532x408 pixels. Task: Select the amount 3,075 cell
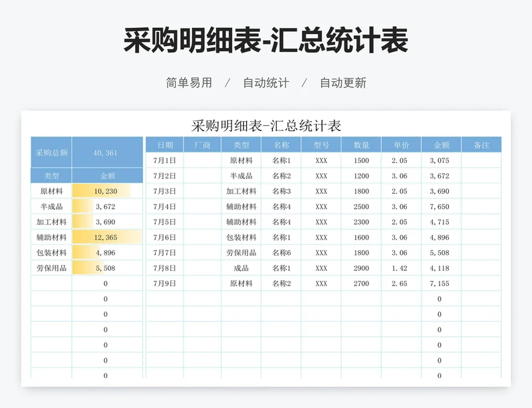coord(442,160)
